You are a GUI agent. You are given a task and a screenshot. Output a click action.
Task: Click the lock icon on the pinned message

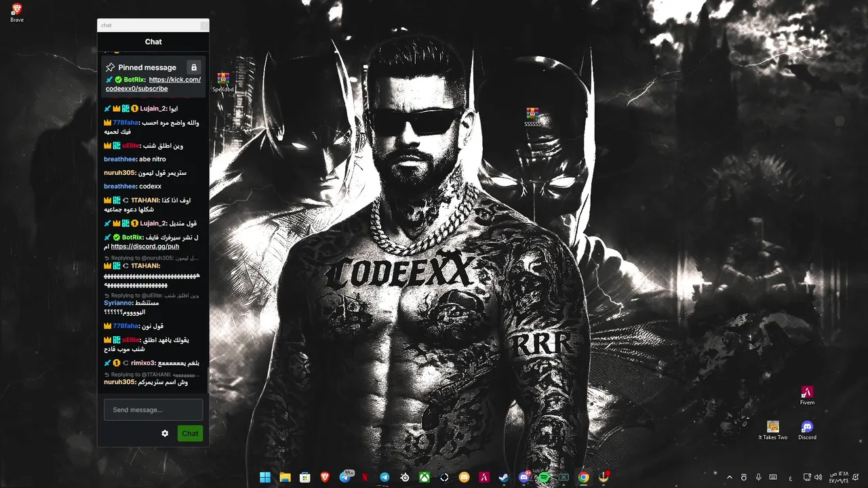pyautogui.click(x=194, y=67)
